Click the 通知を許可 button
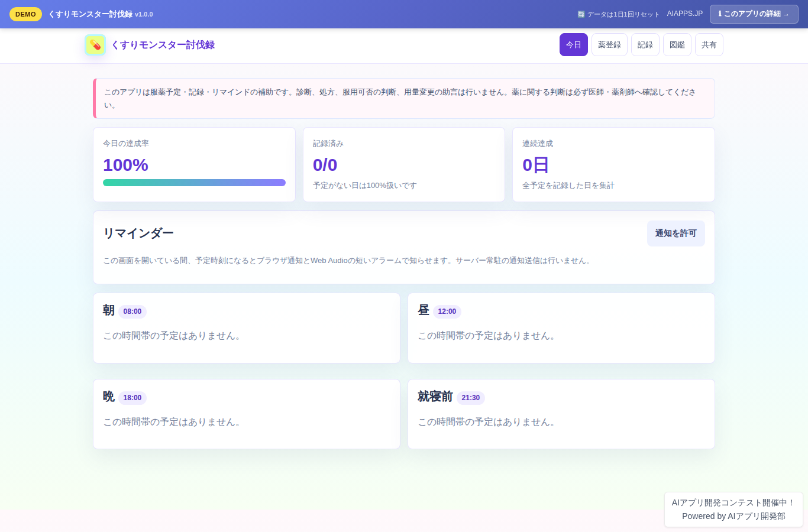This screenshot has height=532, width=808. point(676,233)
